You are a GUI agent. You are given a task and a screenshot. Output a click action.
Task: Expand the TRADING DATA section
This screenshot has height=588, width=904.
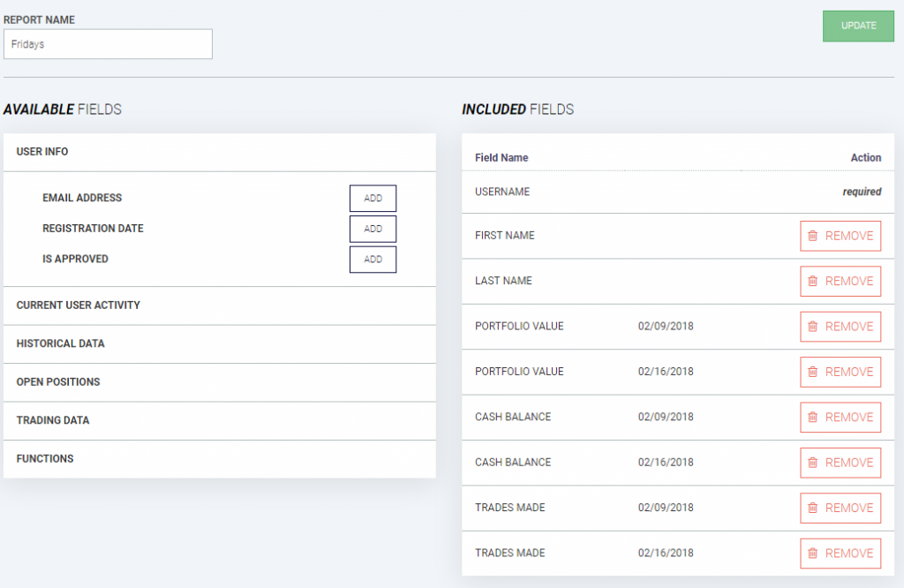tap(220, 421)
